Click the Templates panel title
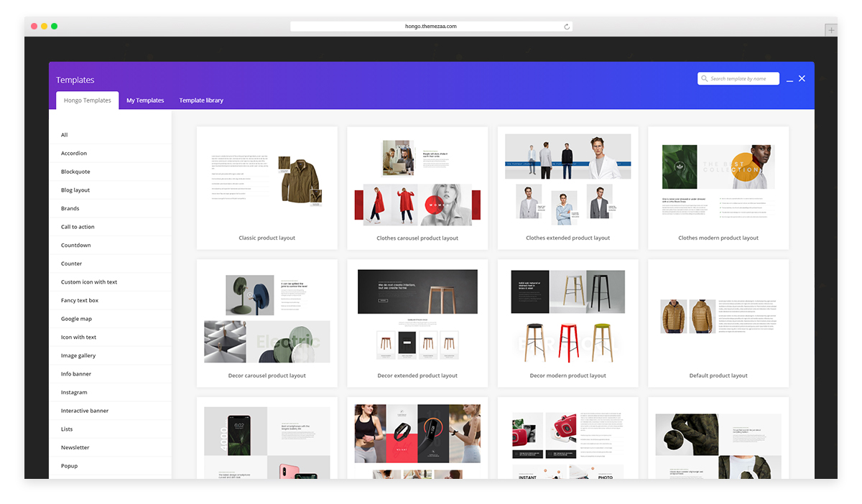The image size is (862, 504). click(75, 80)
